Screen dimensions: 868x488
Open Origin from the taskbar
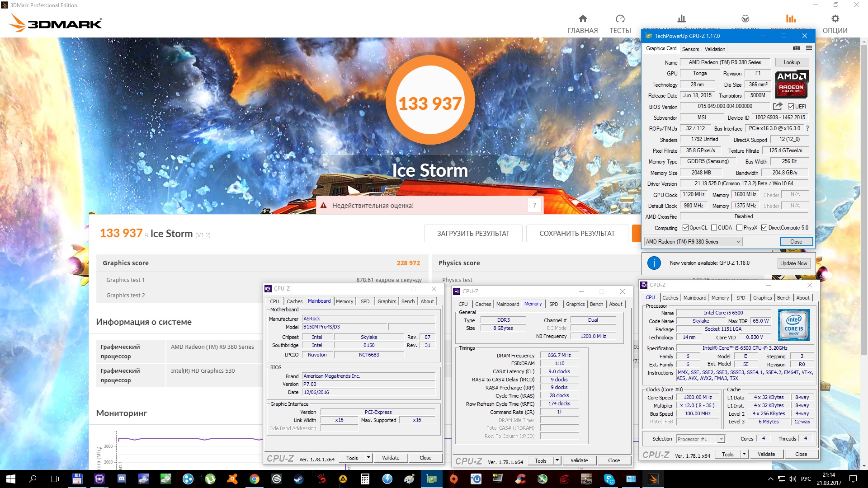[x=454, y=479]
